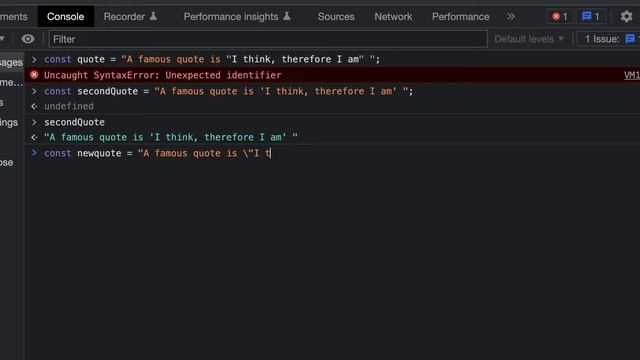
Task: Click the secondQuote input line
Action: [74, 122]
